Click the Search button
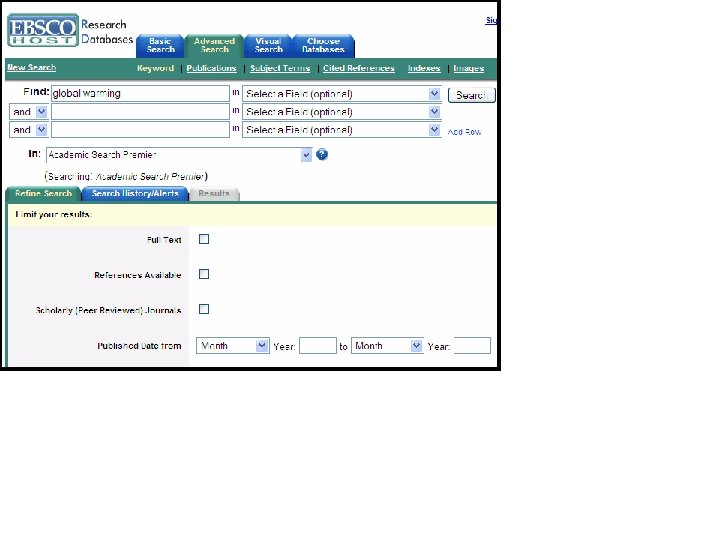 pyautogui.click(x=472, y=95)
